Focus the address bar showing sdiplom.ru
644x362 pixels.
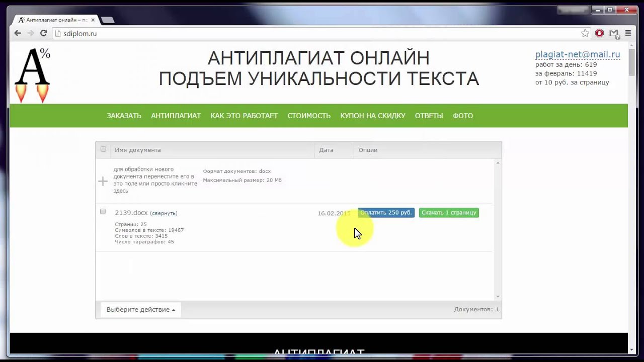click(x=319, y=33)
